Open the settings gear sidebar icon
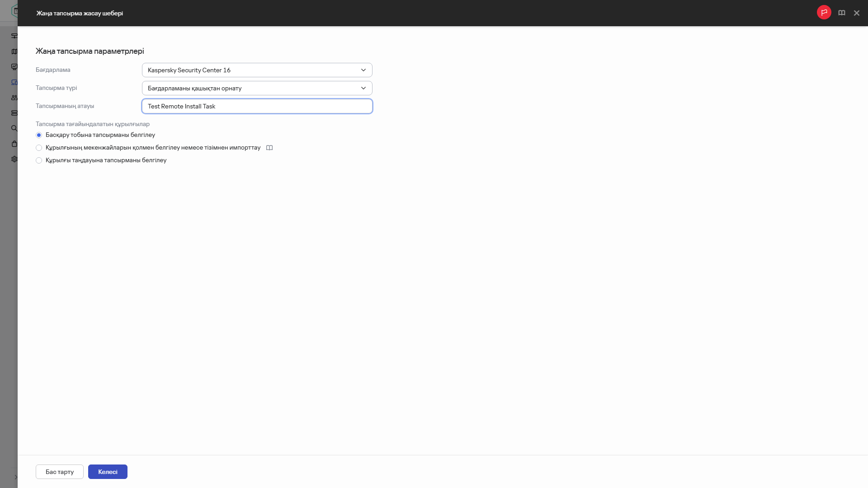 tap(14, 159)
